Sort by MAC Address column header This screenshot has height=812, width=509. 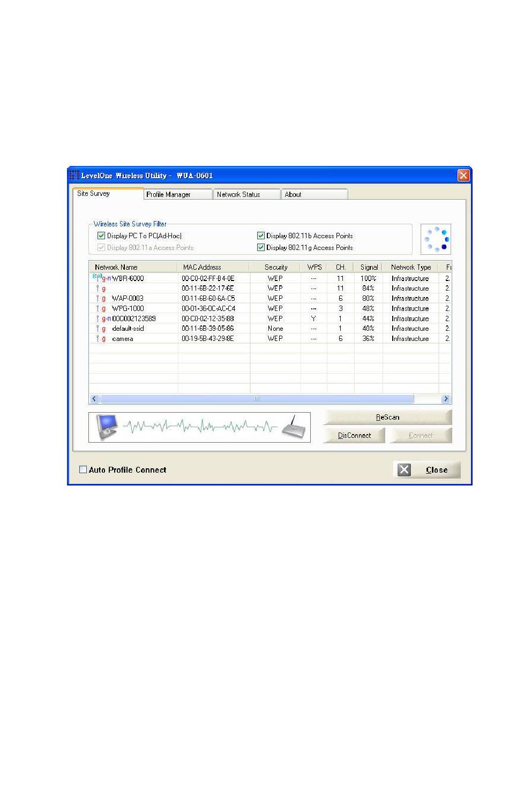point(213,267)
